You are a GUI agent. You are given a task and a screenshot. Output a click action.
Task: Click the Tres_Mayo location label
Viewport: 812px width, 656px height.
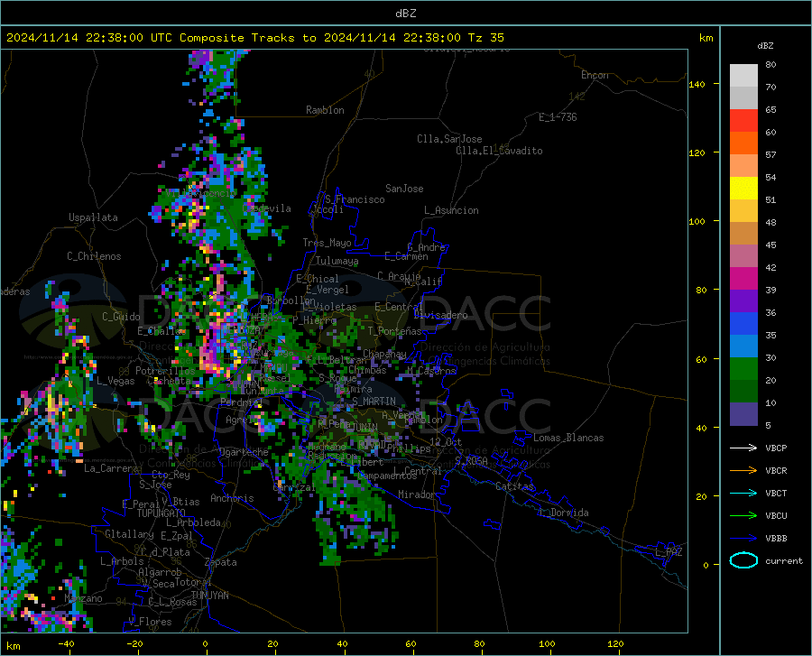click(x=327, y=243)
